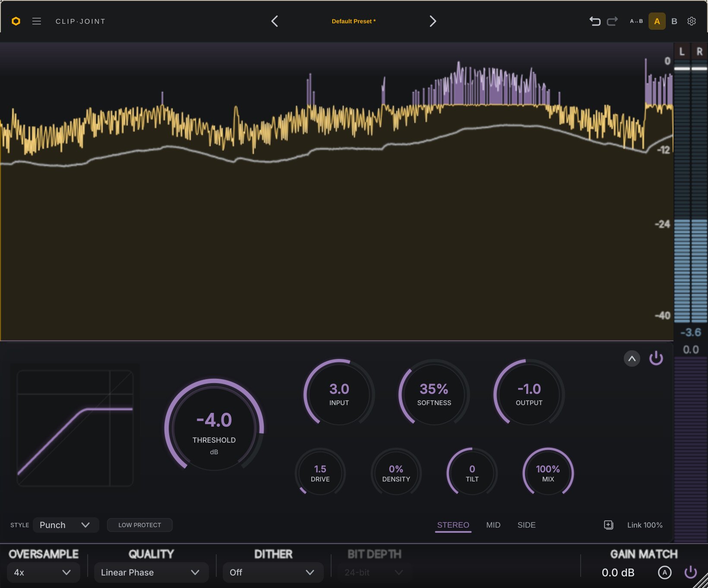This screenshot has height=588, width=708.
Task: Click the transfer curve display
Action: (75, 428)
